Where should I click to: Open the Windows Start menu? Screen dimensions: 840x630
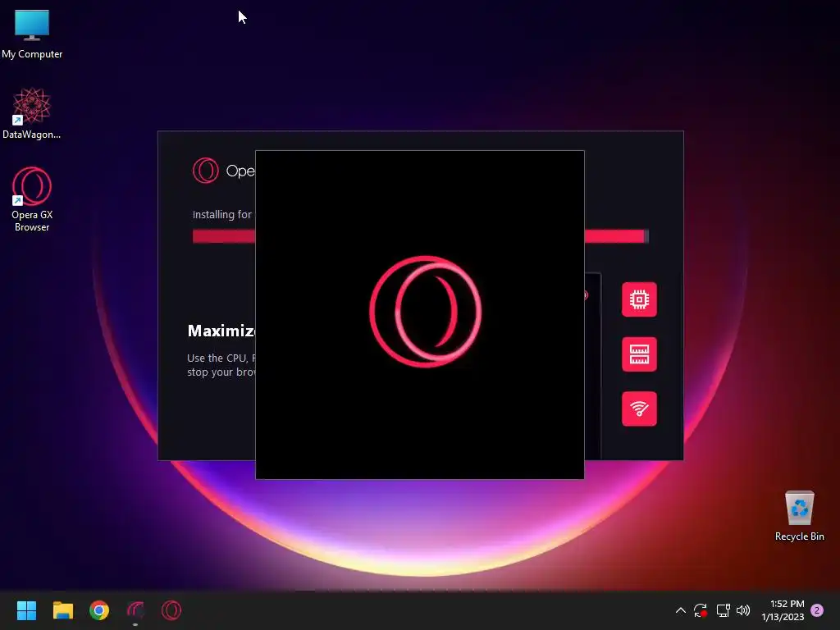[26, 610]
